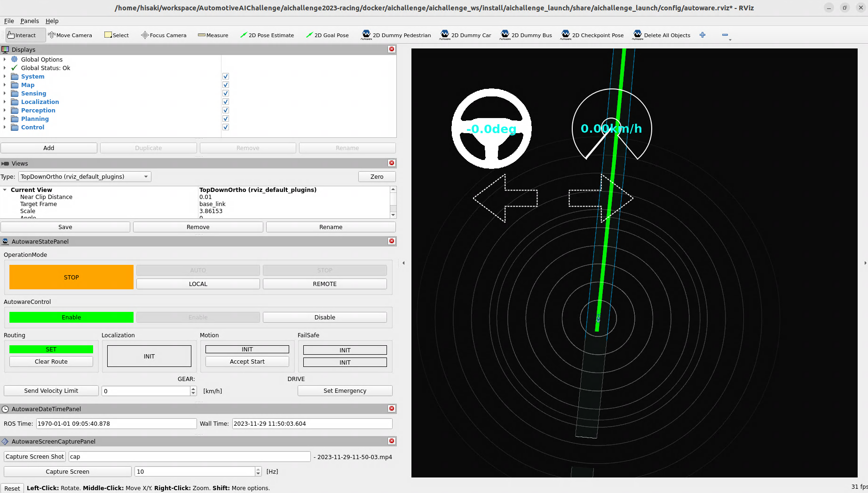Select the 2D Dummy Pedestrian tool
The width and height of the screenshot is (868, 493).
click(x=396, y=35)
